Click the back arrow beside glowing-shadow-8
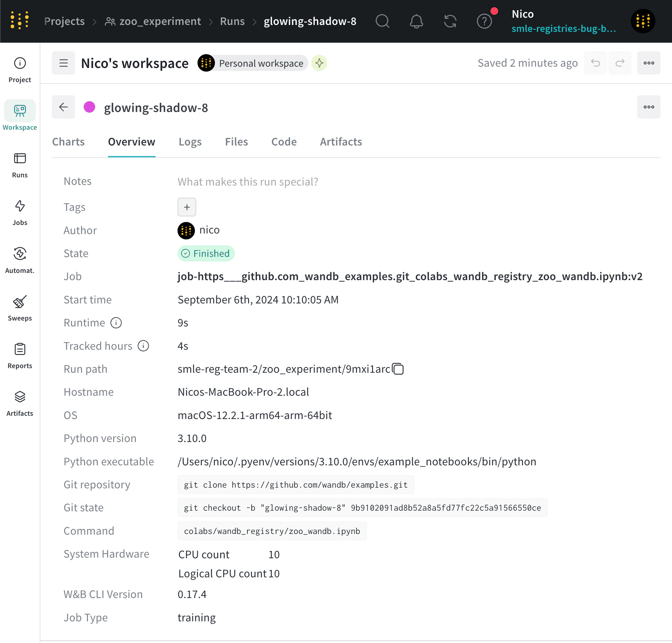Image resolution: width=672 pixels, height=643 pixels. tap(63, 107)
